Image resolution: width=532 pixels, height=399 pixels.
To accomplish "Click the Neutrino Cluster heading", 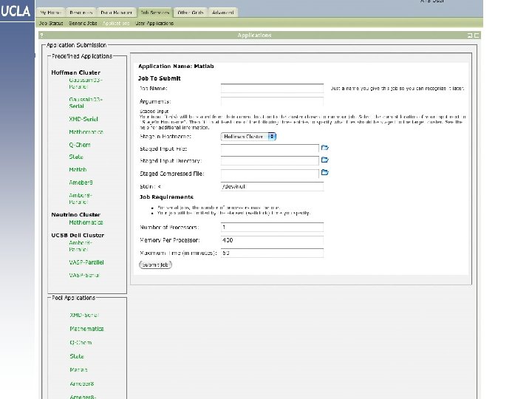I will (x=75, y=215).
